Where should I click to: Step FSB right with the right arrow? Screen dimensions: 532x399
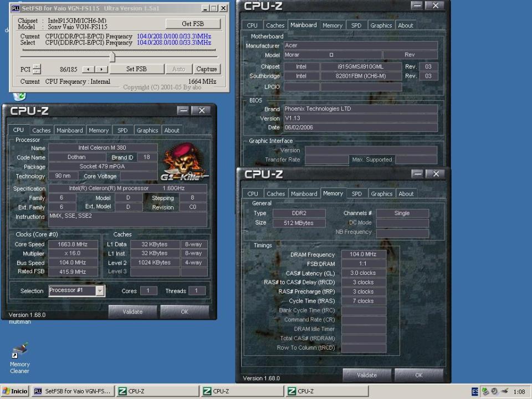(x=101, y=69)
